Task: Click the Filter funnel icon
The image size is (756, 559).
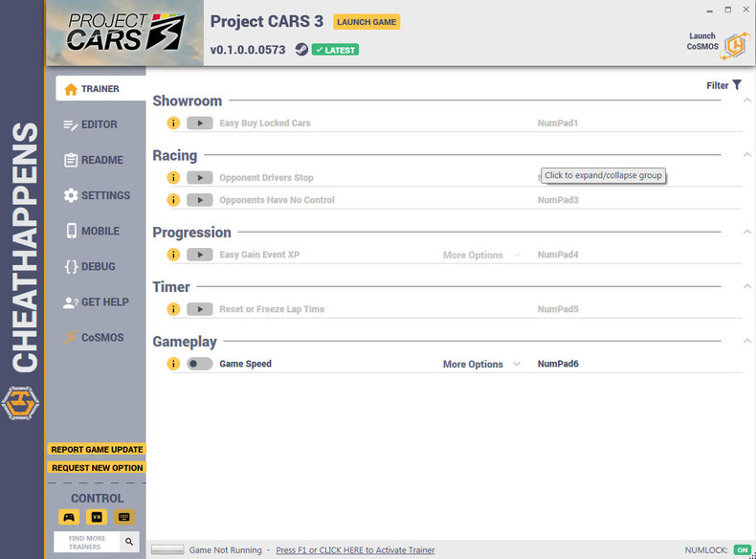Action: tap(737, 85)
